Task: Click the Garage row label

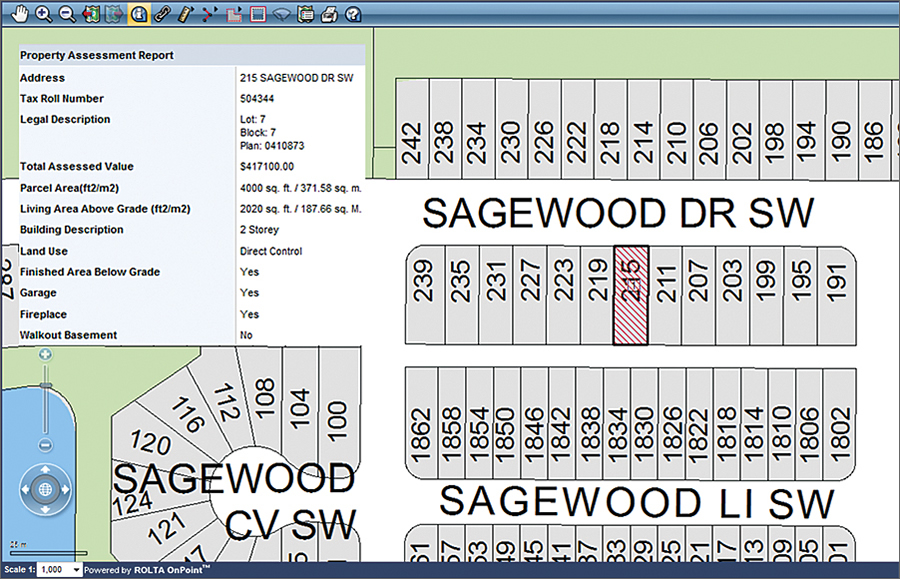Action: 38,293
